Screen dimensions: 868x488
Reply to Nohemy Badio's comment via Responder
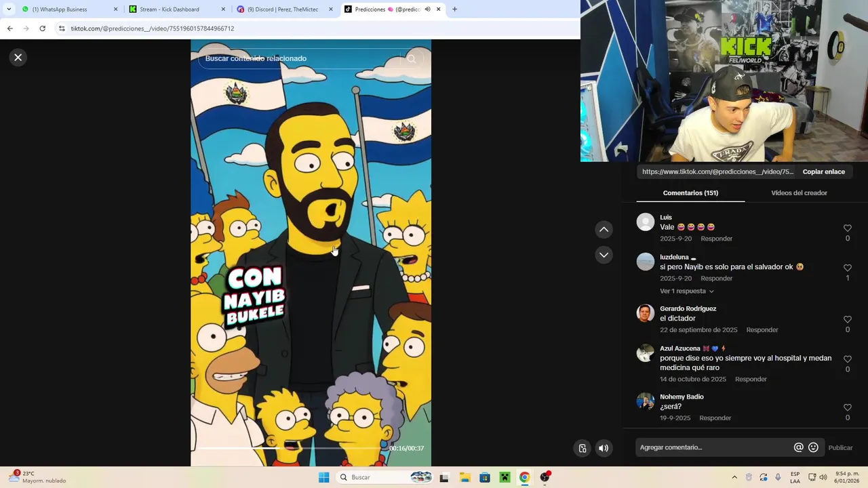(715, 418)
